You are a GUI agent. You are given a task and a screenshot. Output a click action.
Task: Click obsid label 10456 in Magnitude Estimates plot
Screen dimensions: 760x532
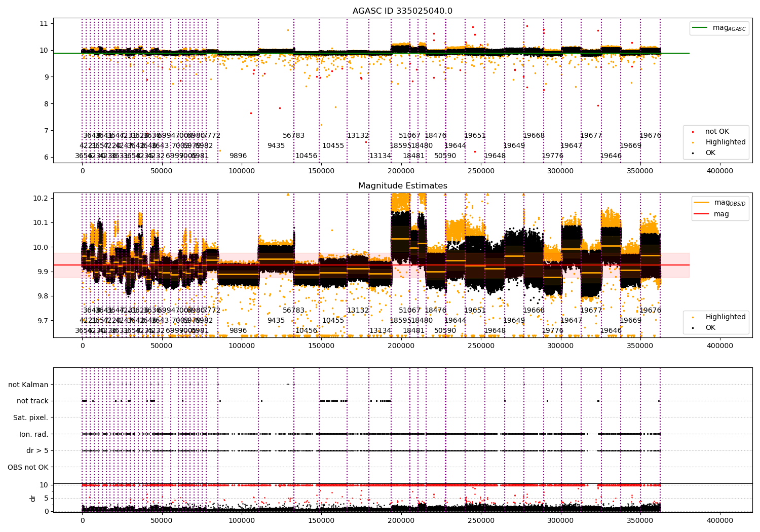[307, 331]
